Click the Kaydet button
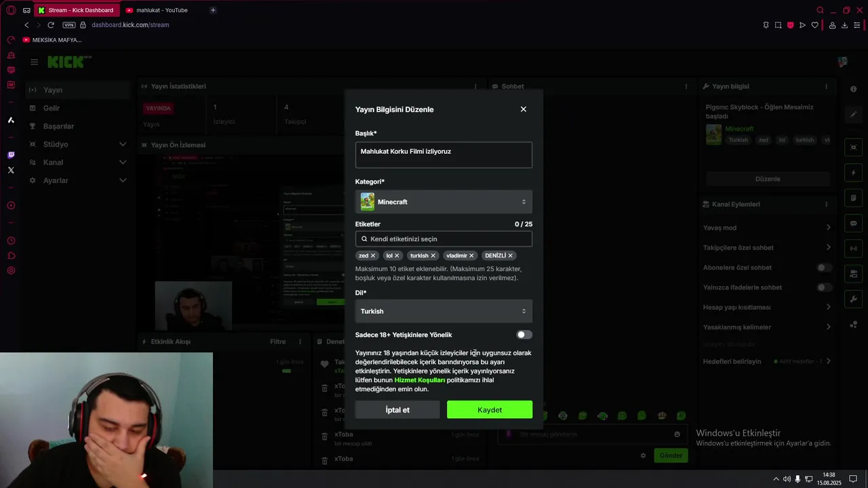This screenshot has width=868, height=488. tap(490, 409)
